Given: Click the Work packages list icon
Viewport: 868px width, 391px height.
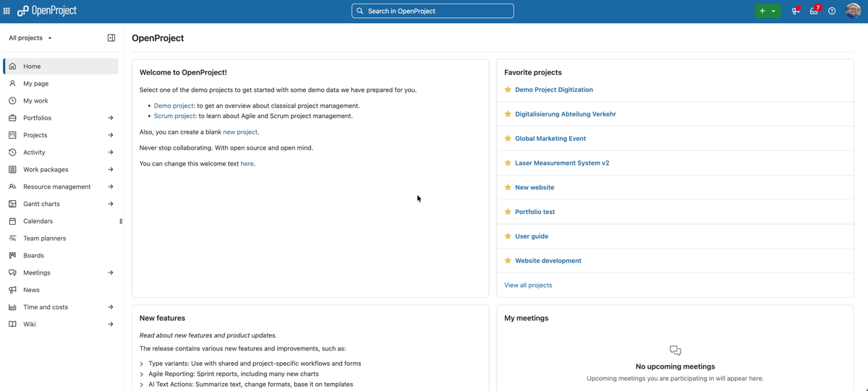Looking at the screenshot, I should pyautogui.click(x=12, y=170).
